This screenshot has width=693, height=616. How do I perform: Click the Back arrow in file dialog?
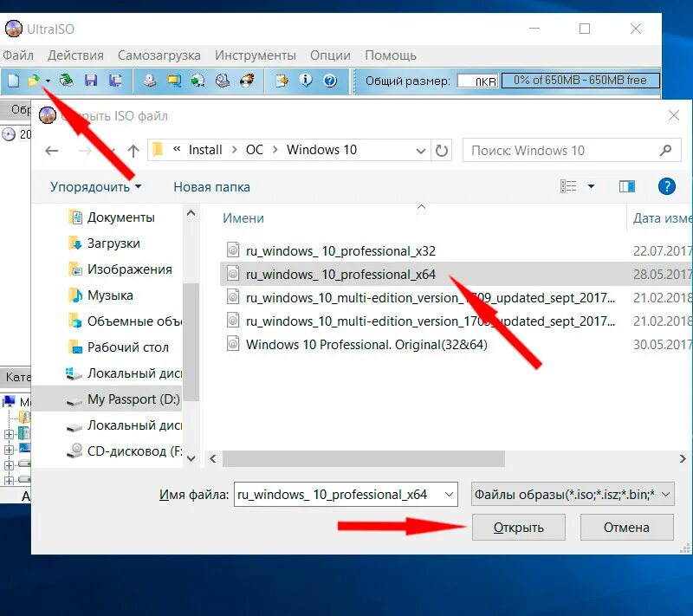tap(52, 151)
